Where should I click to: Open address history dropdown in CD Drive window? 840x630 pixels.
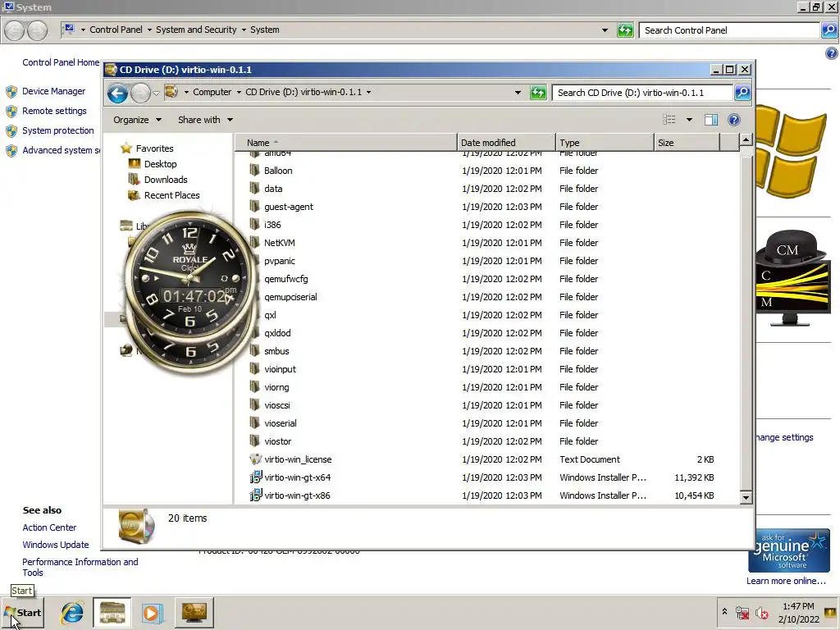518,93
